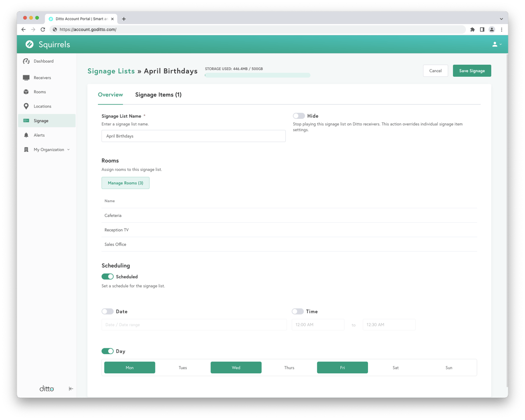This screenshot has width=525, height=420.
Task: Switch to the Signage Items tab
Action: [158, 94]
